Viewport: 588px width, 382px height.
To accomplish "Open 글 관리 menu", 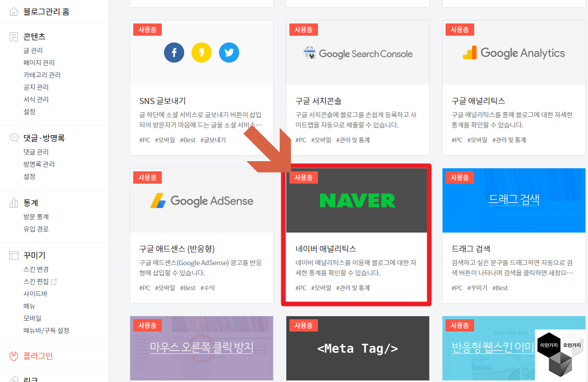I will pos(33,50).
